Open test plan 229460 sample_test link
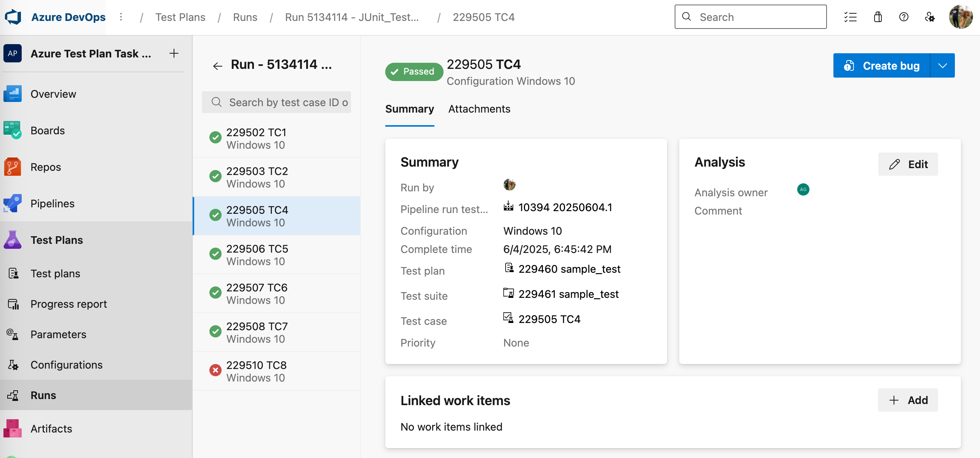980x458 pixels. point(570,269)
